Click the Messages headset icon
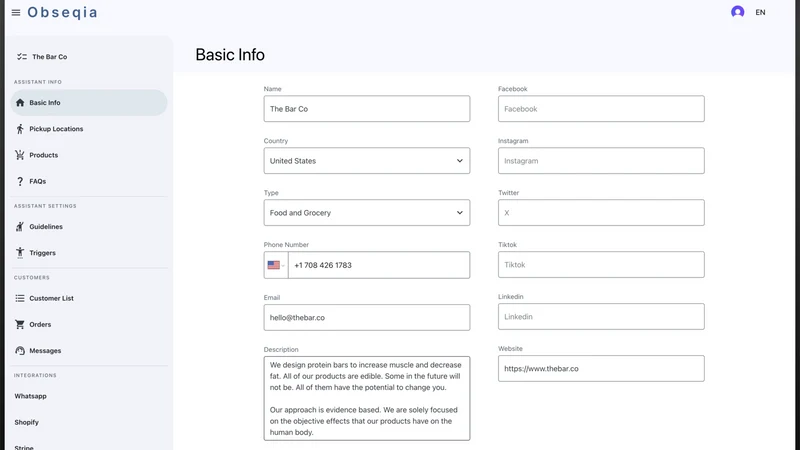Image resolution: width=800 pixels, height=450 pixels. pyautogui.click(x=20, y=351)
